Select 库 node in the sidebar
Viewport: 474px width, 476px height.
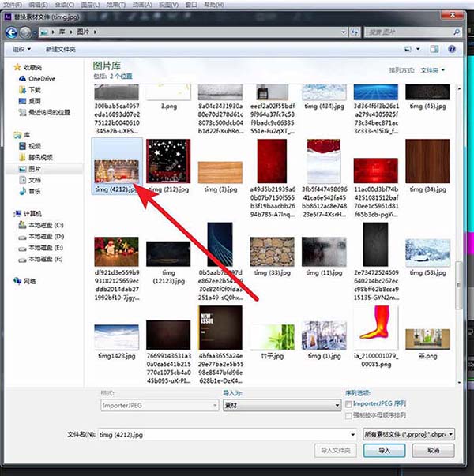21,135
